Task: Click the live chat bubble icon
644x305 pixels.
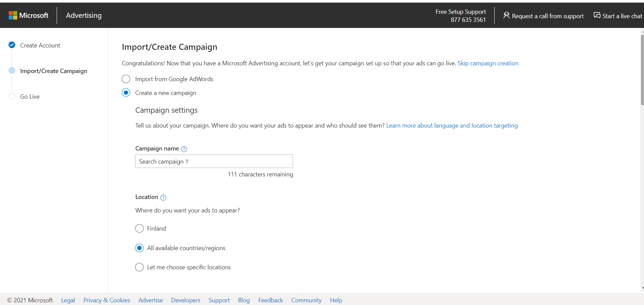Action: point(597,15)
